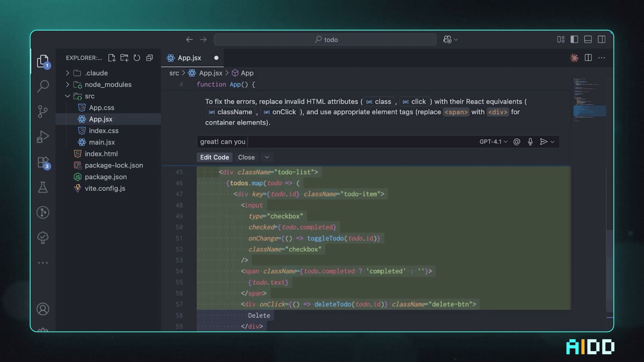Open dropdown arrow next to Close

(x=267, y=157)
